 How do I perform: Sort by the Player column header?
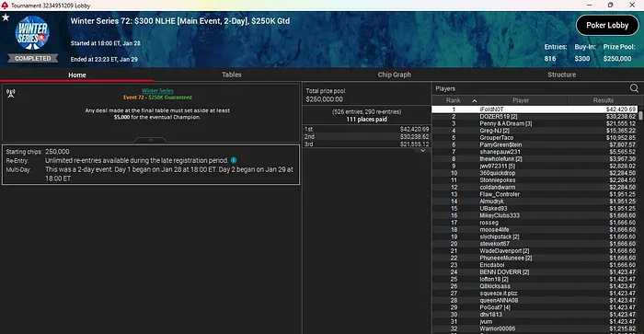click(x=521, y=100)
